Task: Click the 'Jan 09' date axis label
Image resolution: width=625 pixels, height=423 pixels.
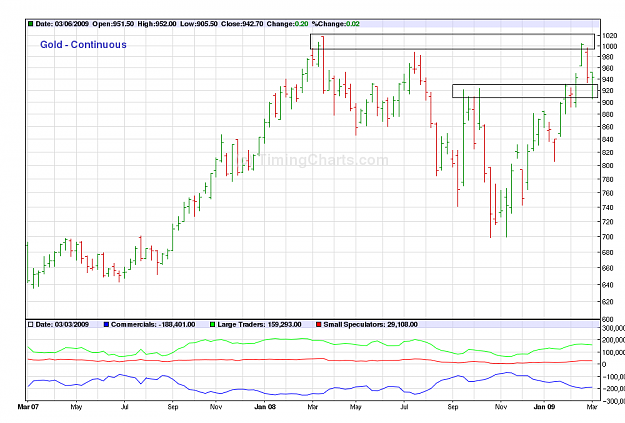Action: coord(544,407)
